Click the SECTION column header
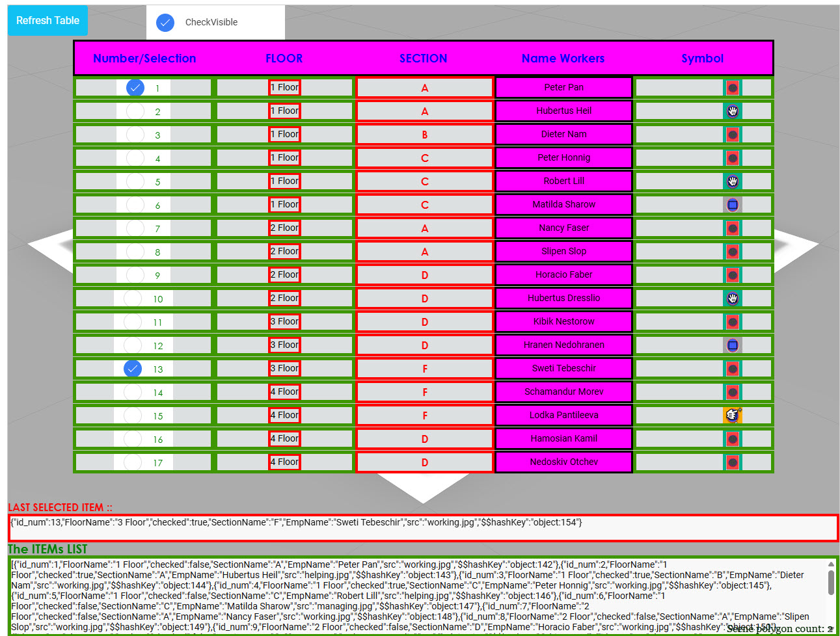Viewport: 840px width, 636px height. tap(423, 58)
